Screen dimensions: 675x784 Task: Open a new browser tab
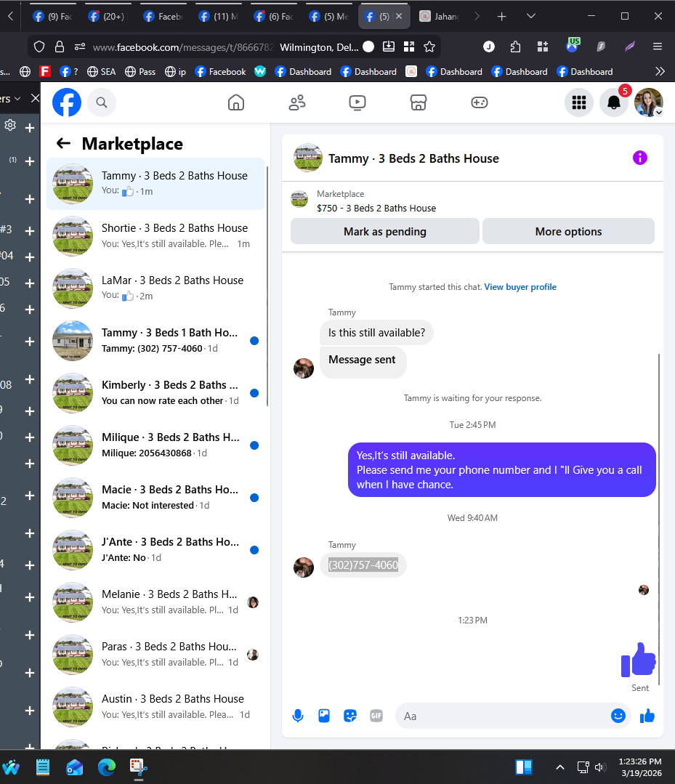(501, 17)
